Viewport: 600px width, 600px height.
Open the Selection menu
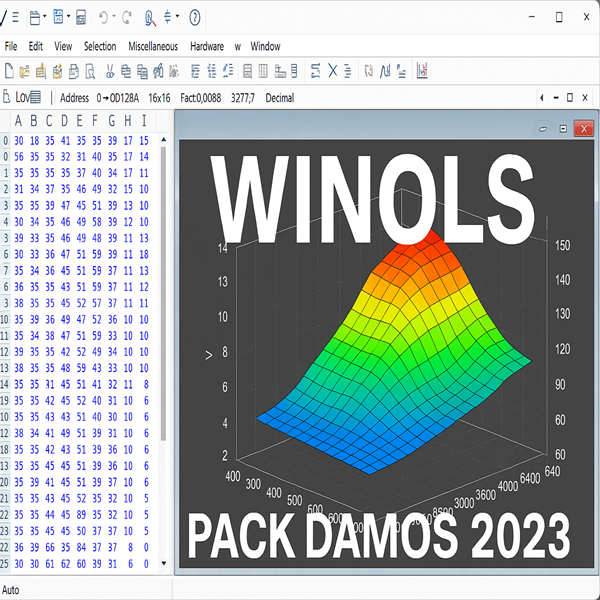tap(100, 46)
